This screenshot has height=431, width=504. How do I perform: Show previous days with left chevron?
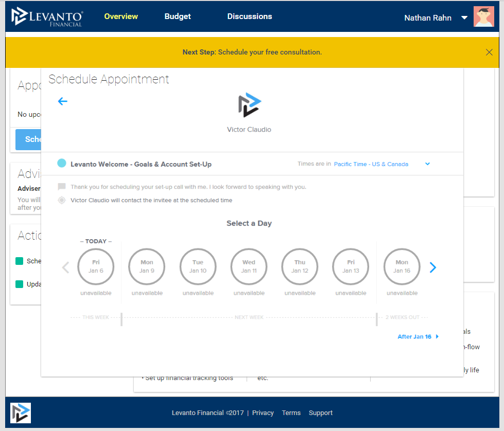pyautogui.click(x=65, y=267)
